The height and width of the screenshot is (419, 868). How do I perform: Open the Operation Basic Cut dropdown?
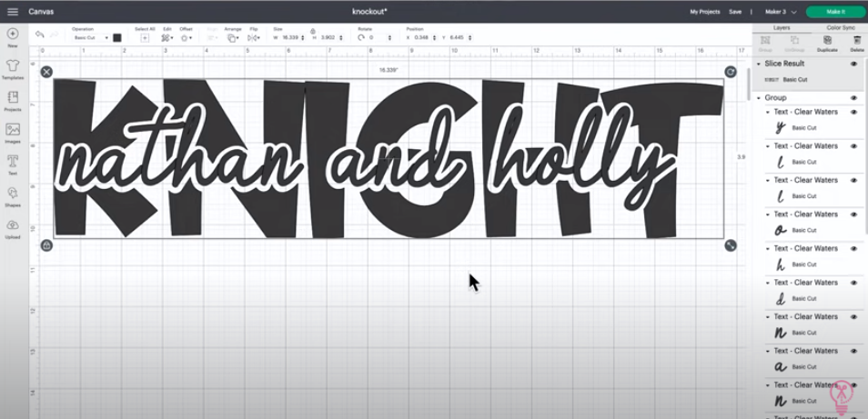(91, 37)
